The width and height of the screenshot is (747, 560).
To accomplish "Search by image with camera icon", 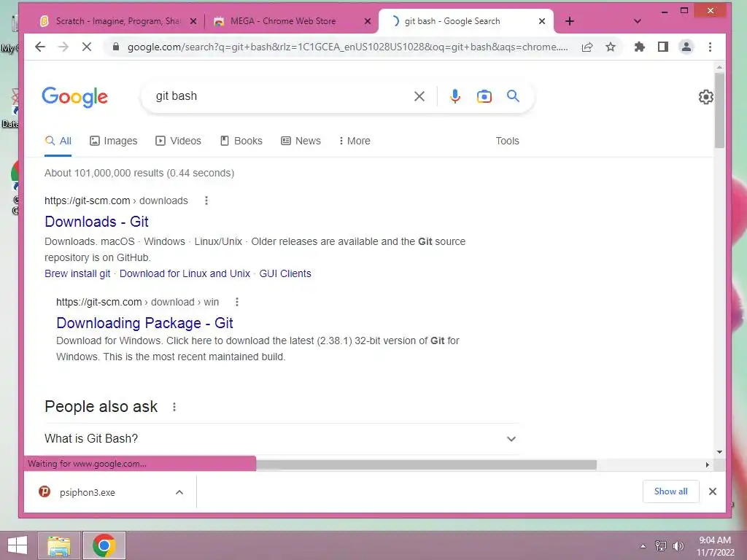I will [484, 96].
